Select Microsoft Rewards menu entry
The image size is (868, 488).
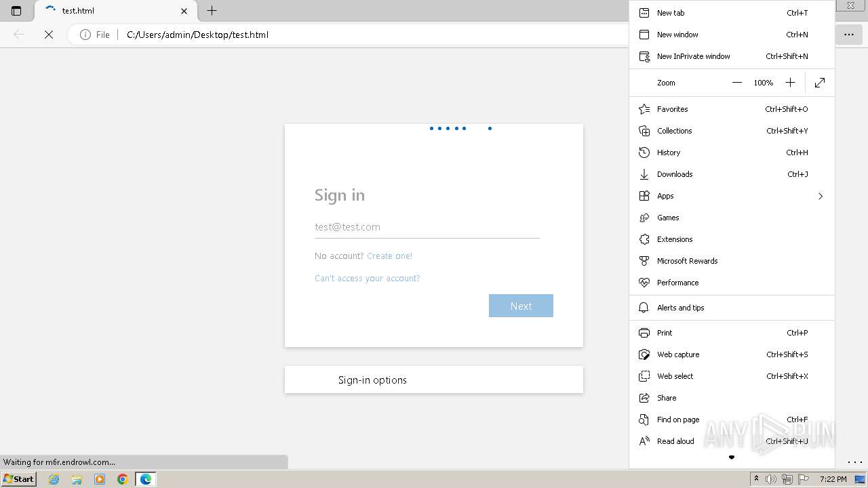pos(732,261)
